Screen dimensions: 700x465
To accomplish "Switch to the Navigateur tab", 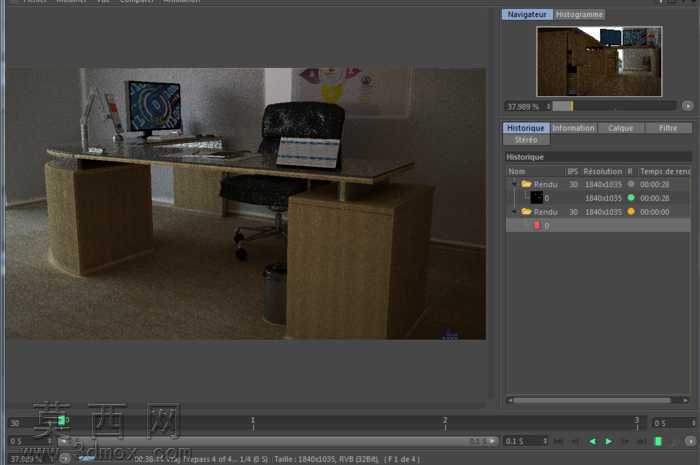I will click(527, 14).
